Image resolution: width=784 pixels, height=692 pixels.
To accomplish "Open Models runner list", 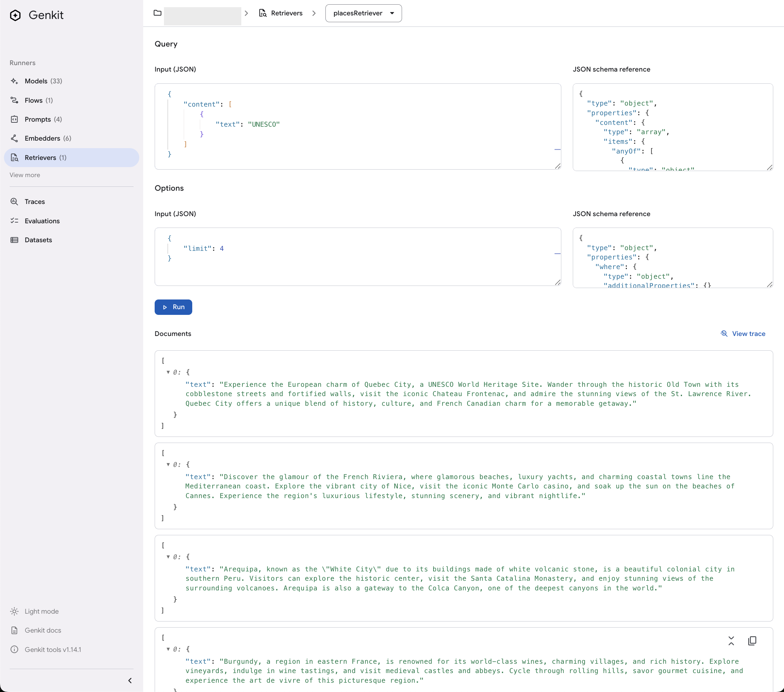I will pos(36,81).
